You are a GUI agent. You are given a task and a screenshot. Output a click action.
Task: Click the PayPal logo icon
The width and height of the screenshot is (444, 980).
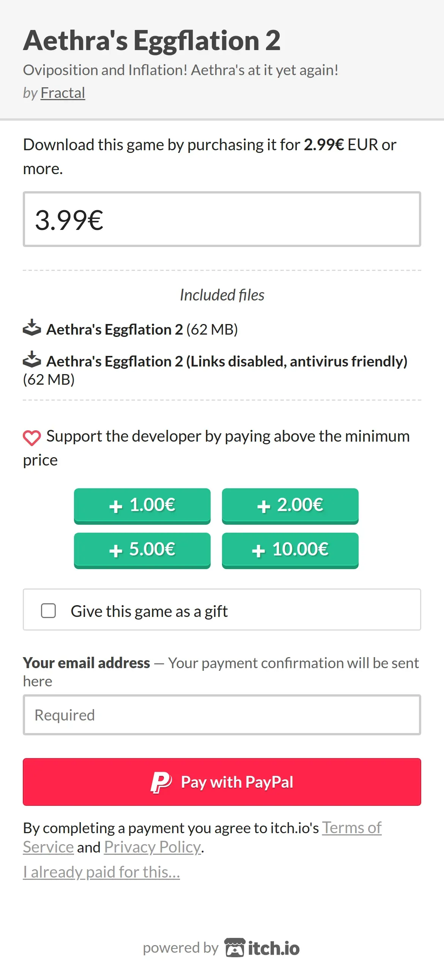[161, 782]
